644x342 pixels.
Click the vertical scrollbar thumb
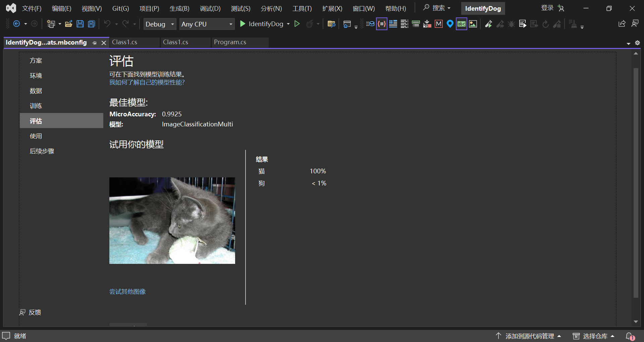pyautogui.click(x=636, y=183)
